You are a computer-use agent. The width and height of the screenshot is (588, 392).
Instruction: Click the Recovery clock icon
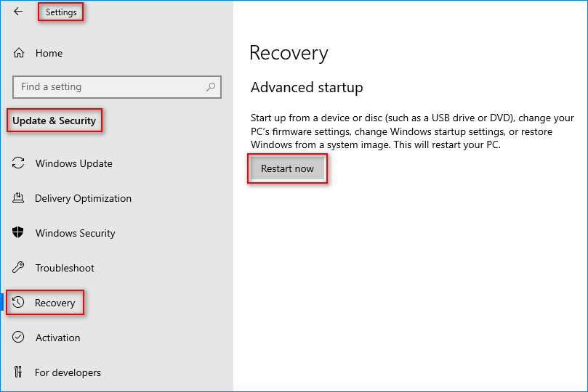coord(18,302)
